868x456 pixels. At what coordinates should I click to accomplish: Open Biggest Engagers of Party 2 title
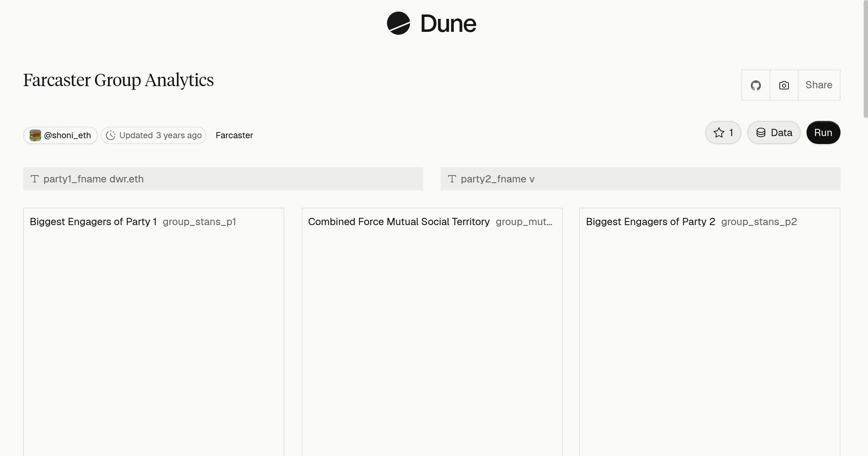click(x=651, y=222)
